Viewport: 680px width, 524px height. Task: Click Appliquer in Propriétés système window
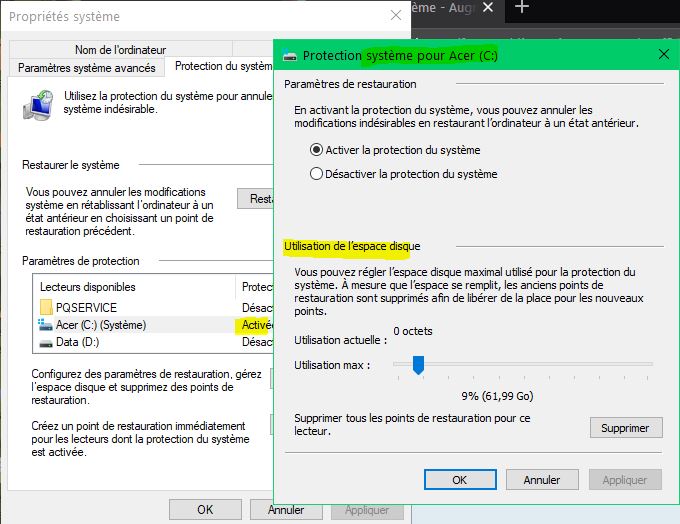click(367, 509)
